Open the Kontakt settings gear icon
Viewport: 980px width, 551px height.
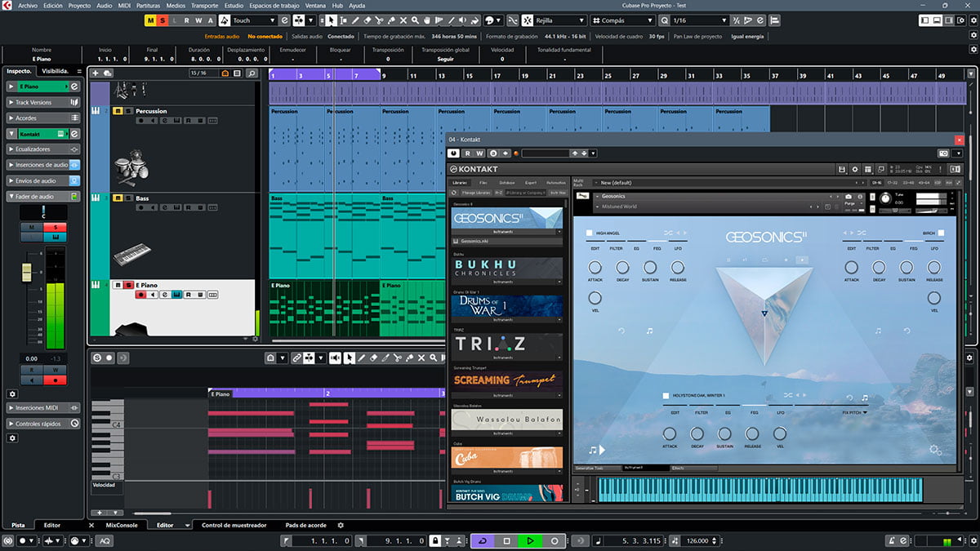pyautogui.click(x=853, y=169)
